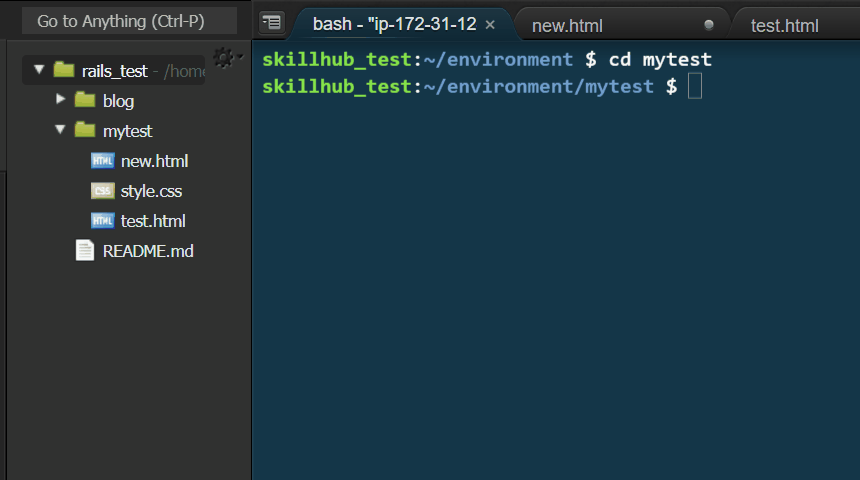The width and height of the screenshot is (860, 480).
Task: Collapse the rails_test root folder arrow
Action: 39,70
